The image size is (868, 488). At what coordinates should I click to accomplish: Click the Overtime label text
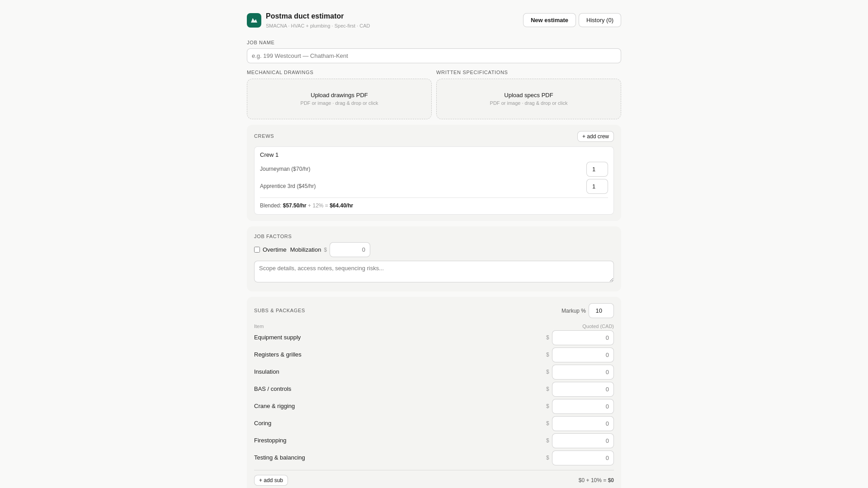pos(274,250)
